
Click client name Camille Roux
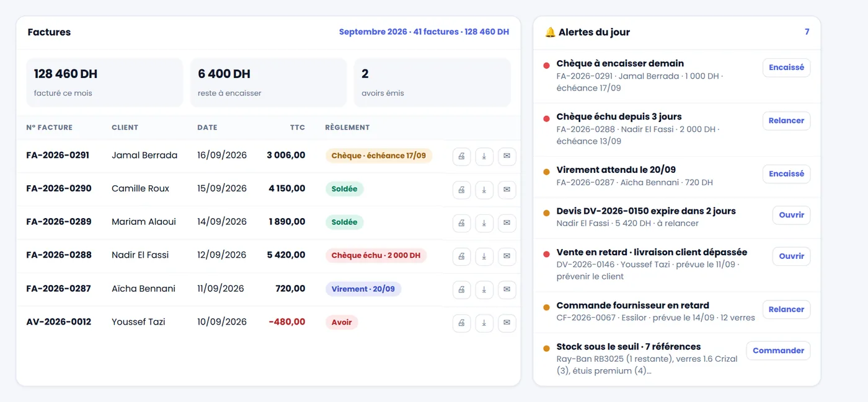click(140, 188)
